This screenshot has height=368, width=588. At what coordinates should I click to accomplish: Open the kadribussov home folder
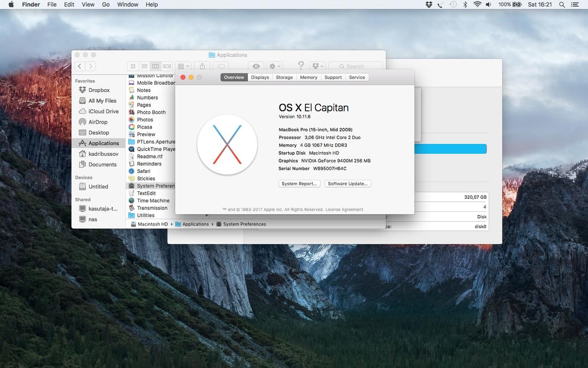[99, 154]
